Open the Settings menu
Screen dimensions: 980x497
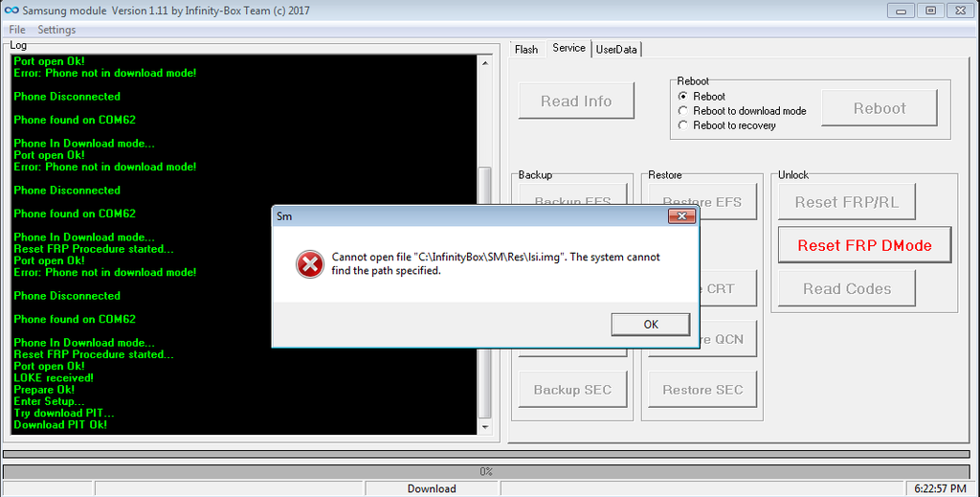click(x=56, y=30)
